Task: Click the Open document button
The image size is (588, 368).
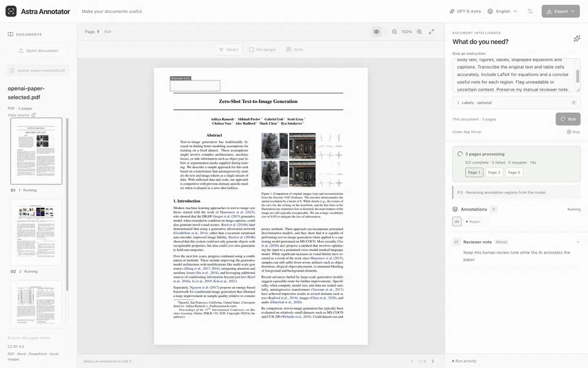Action: [39, 51]
